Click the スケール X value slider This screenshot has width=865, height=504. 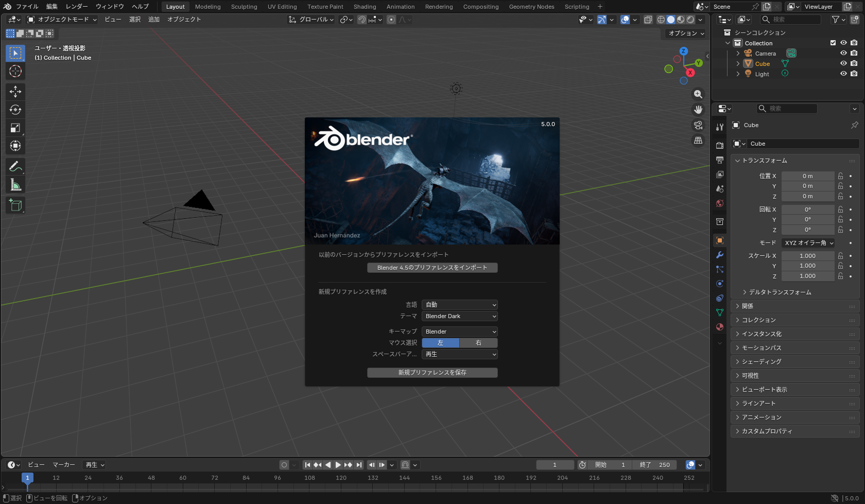click(x=808, y=255)
